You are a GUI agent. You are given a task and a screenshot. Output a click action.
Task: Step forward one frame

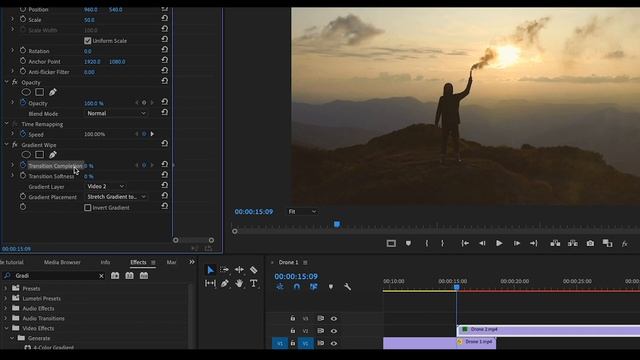[x=517, y=243]
